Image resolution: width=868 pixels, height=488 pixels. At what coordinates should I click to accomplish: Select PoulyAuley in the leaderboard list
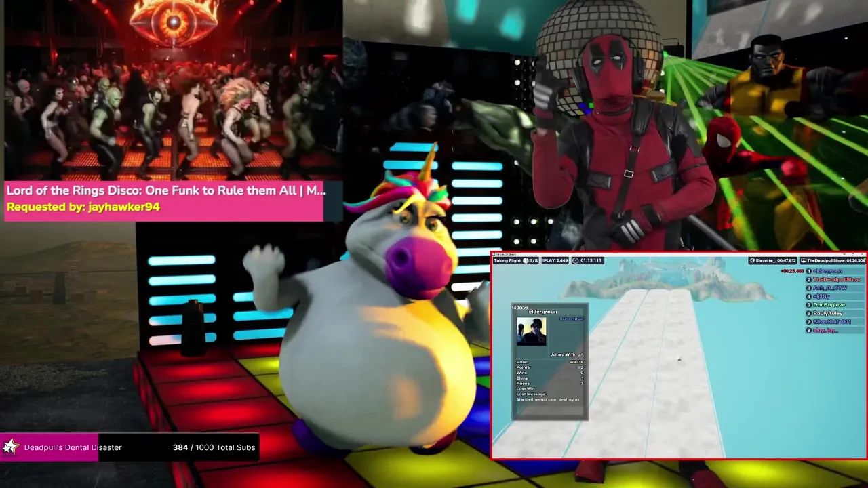pos(827,313)
